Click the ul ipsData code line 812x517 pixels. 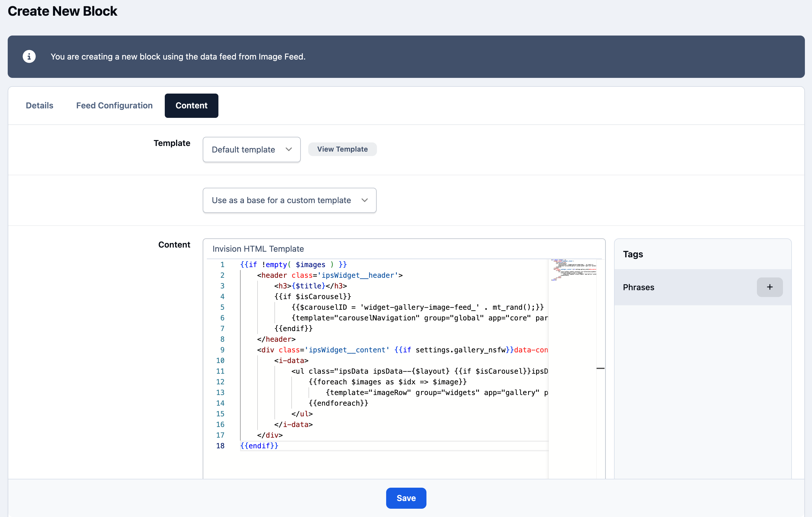click(420, 371)
